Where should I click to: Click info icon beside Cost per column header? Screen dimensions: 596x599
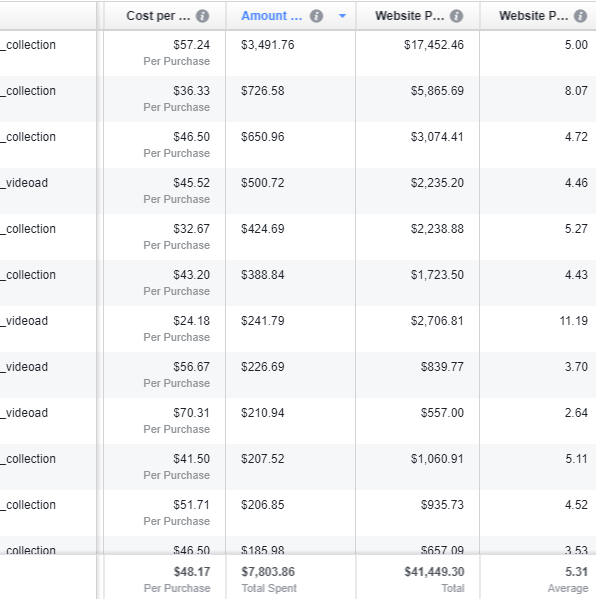pyautogui.click(x=202, y=16)
